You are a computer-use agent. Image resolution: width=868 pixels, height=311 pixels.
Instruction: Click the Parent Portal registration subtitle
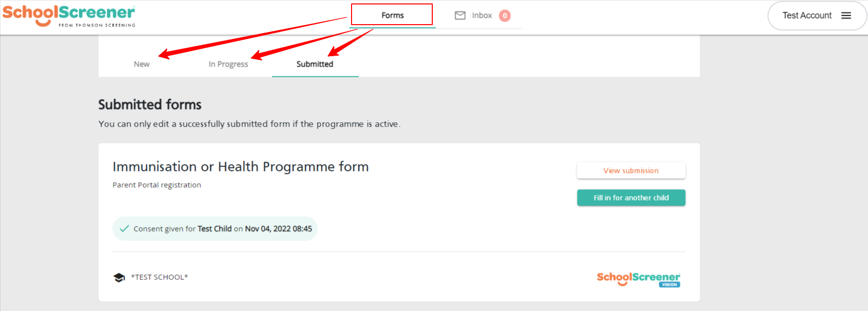(x=157, y=185)
